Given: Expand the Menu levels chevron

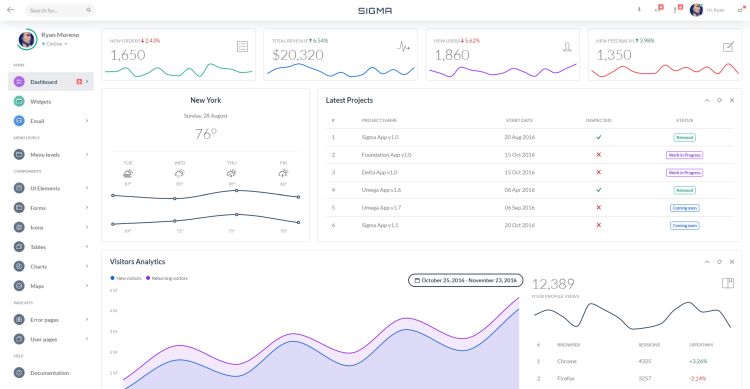Looking at the screenshot, I should pos(87,154).
